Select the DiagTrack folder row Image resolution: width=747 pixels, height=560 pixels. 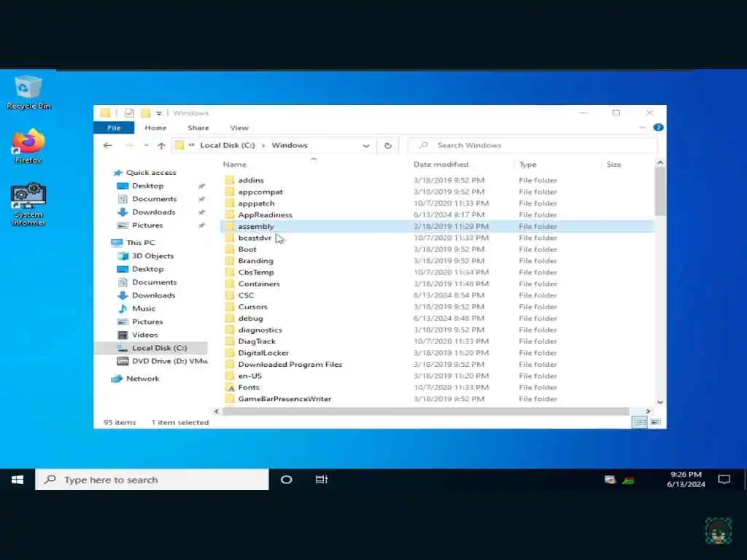[x=438, y=341]
